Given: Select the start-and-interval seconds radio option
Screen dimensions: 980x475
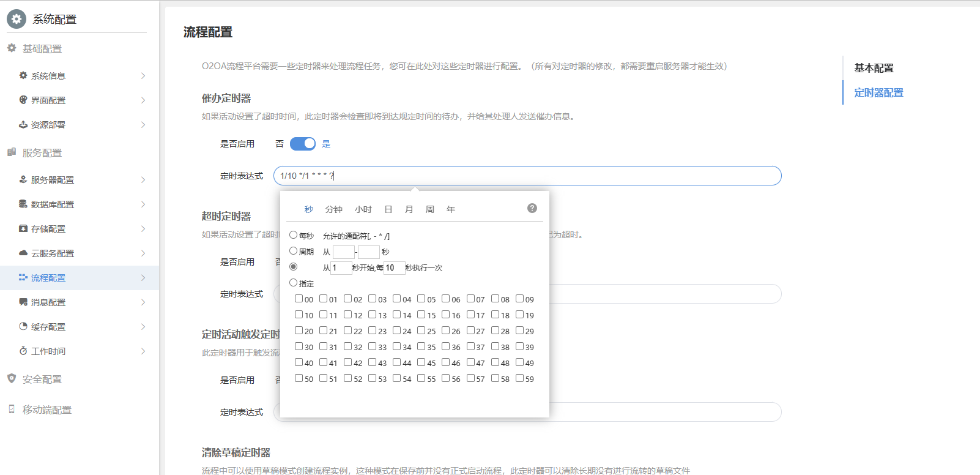Looking at the screenshot, I should click(294, 267).
